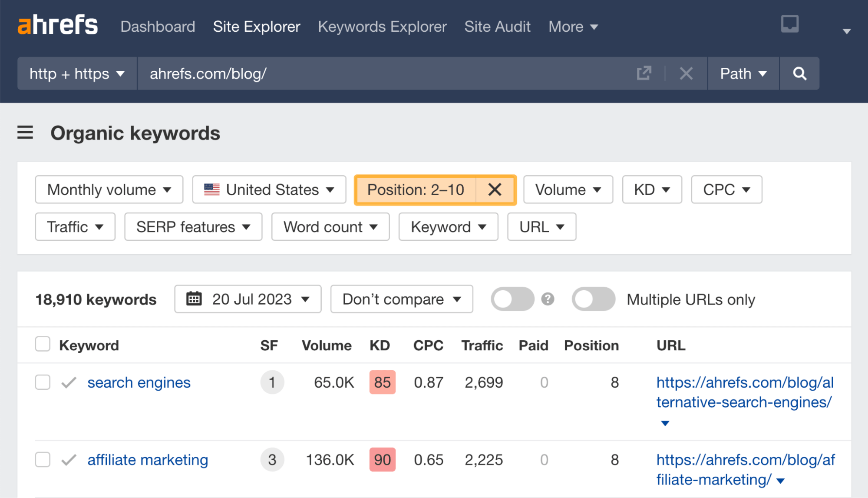
Task: Click the Ahrefs logo
Action: 57,25
